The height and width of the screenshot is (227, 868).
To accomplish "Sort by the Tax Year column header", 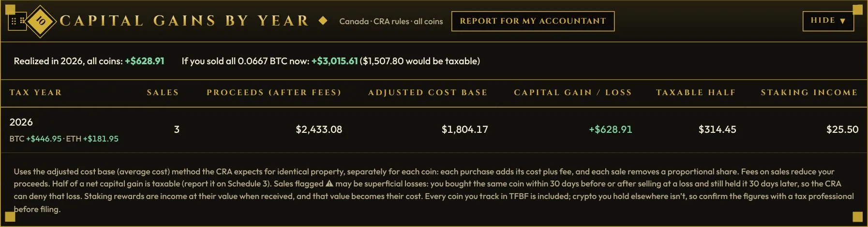I will pyautogui.click(x=36, y=92).
